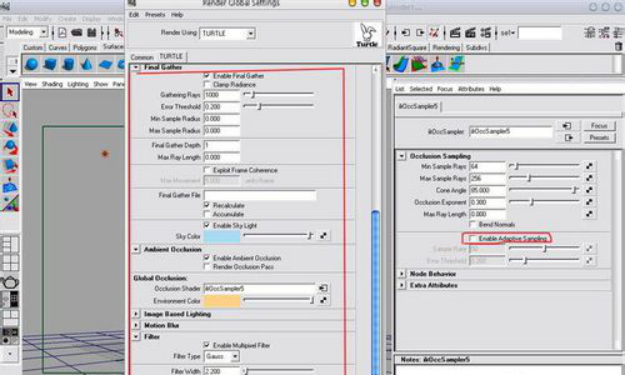Create a polygon sphere from the shelf

pos(31,64)
